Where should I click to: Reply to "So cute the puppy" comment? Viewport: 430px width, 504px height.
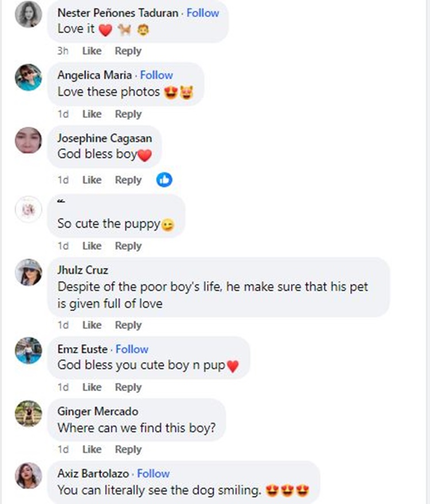(128, 246)
